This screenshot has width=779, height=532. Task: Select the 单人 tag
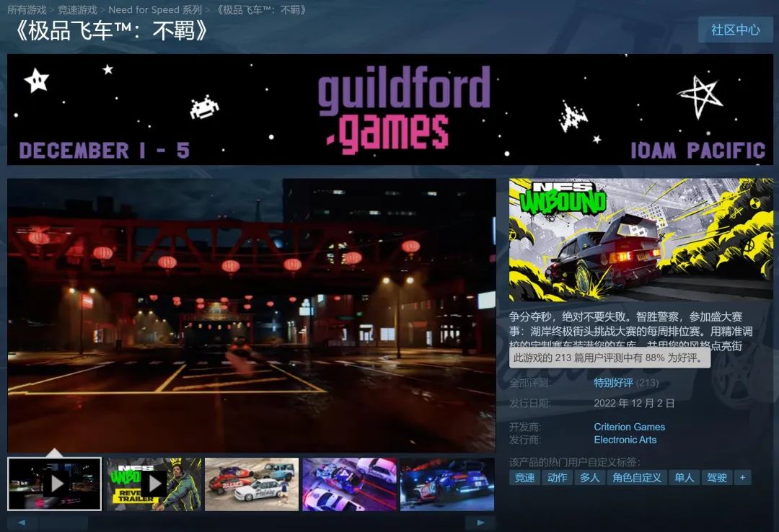coord(684,477)
